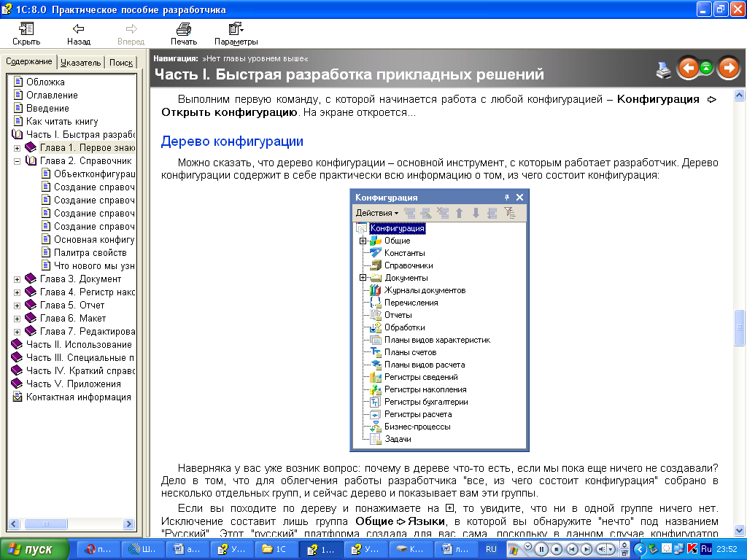This screenshot has width=747, height=560.
Task: Click the Константы icon in the tree image
Action: point(376,253)
